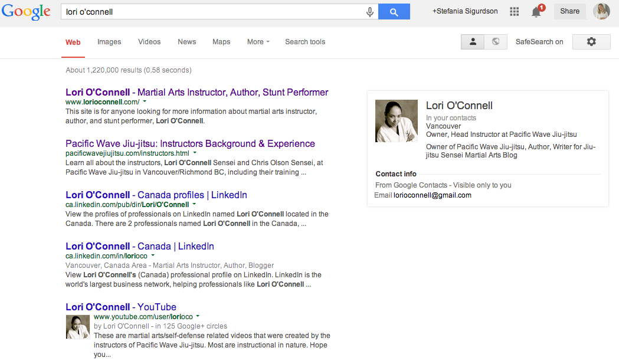Click the Google logo
This screenshot has width=619, height=364.
(26, 11)
